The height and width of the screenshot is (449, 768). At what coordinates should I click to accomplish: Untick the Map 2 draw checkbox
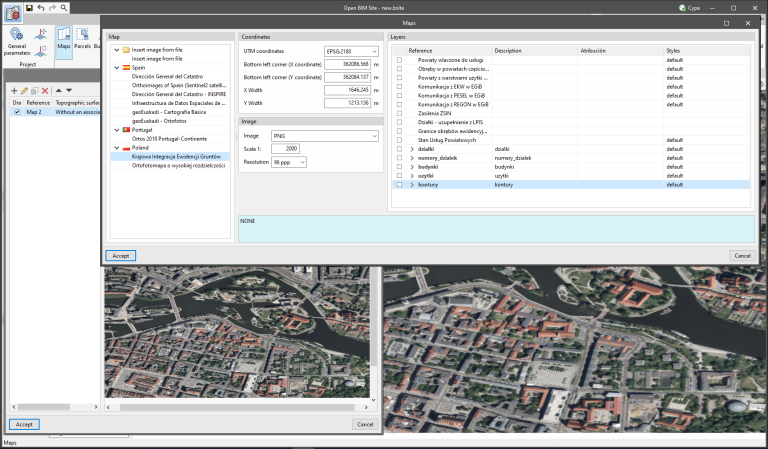[x=16, y=112]
